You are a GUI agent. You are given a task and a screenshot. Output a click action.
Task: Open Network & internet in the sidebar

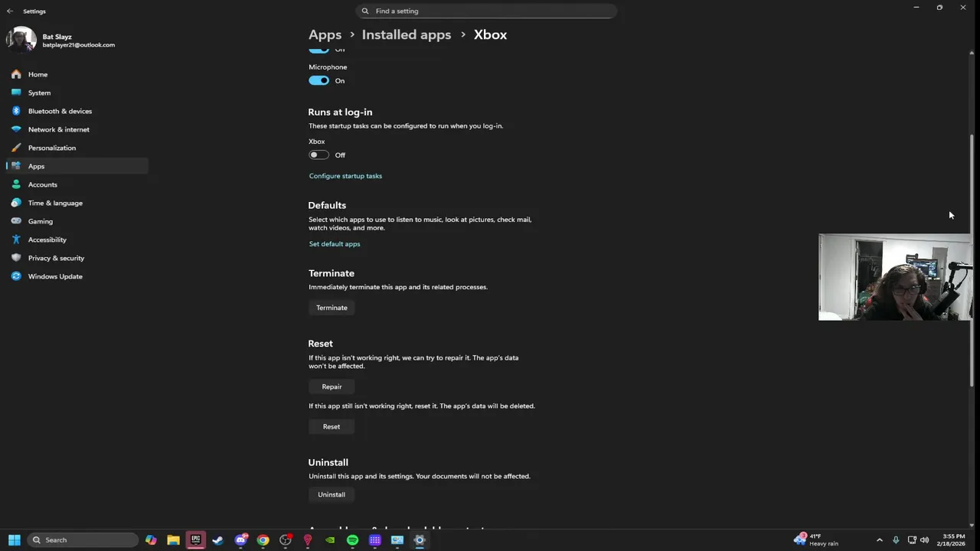77,129
